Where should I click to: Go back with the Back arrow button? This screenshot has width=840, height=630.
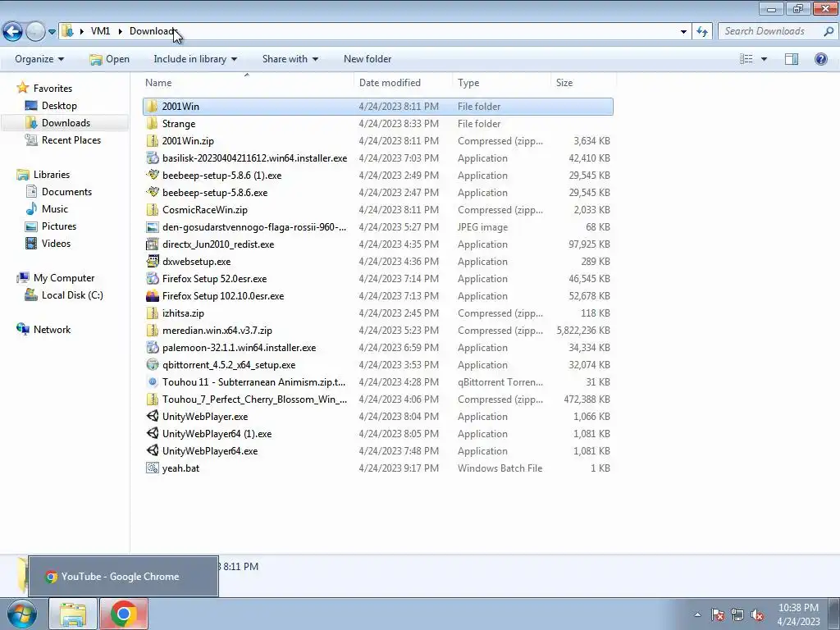pyautogui.click(x=13, y=32)
